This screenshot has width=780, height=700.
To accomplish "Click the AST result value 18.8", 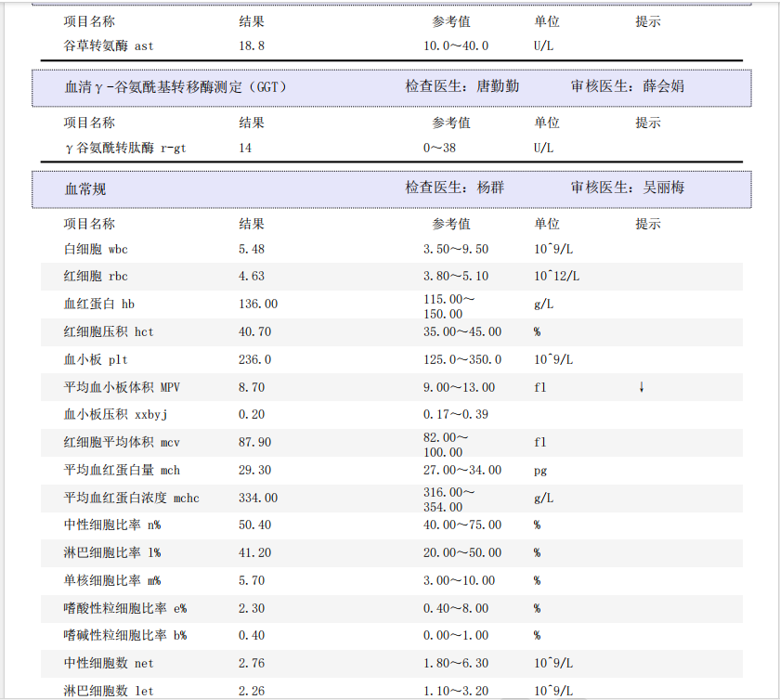I will click(x=251, y=45).
